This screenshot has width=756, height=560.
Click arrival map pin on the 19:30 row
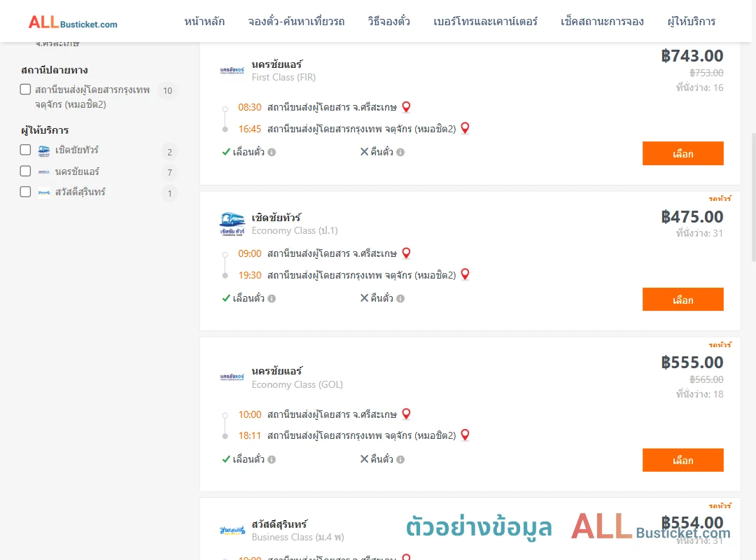(465, 274)
